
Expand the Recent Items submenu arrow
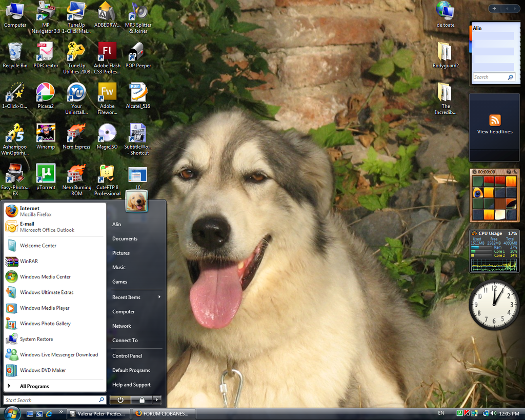[159, 297]
